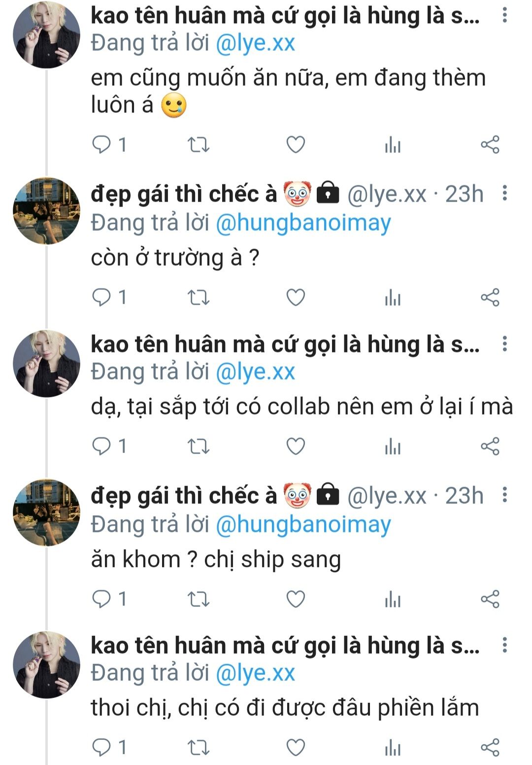532x765 pixels.
Task: Open @lye.xx handle beside "đẹp gái thì chếc à" in "ăn khom" tweet
Action: tap(387, 496)
